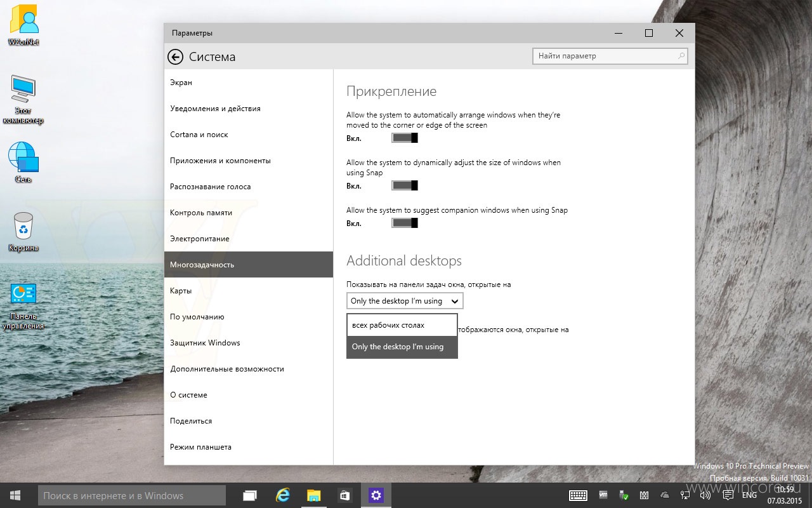This screenshot has height=508, width=812.
Task: Select the Многозадачность section
Action: pos(249,265)
